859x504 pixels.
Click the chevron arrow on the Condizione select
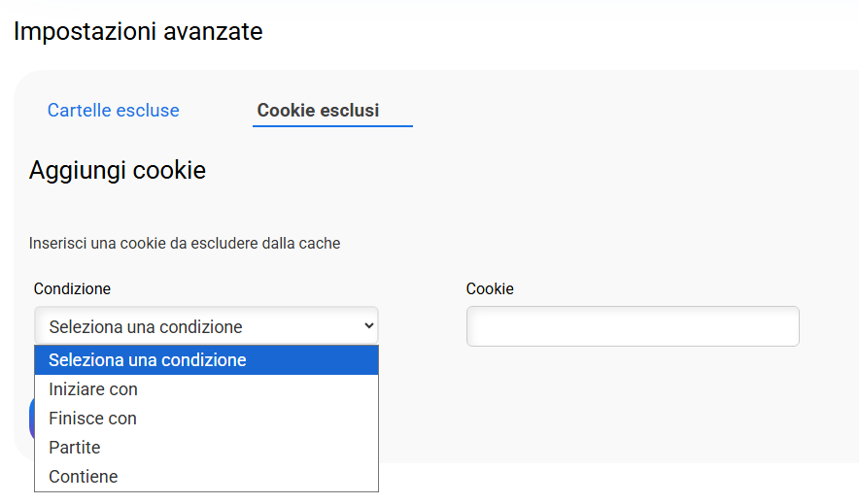point(368,326)
